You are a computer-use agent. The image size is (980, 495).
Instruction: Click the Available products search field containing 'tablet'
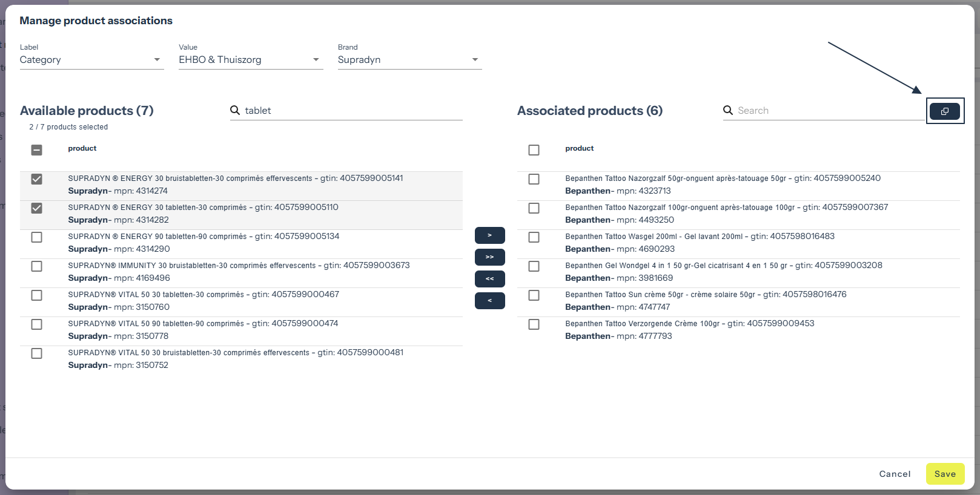pos(351,111)
